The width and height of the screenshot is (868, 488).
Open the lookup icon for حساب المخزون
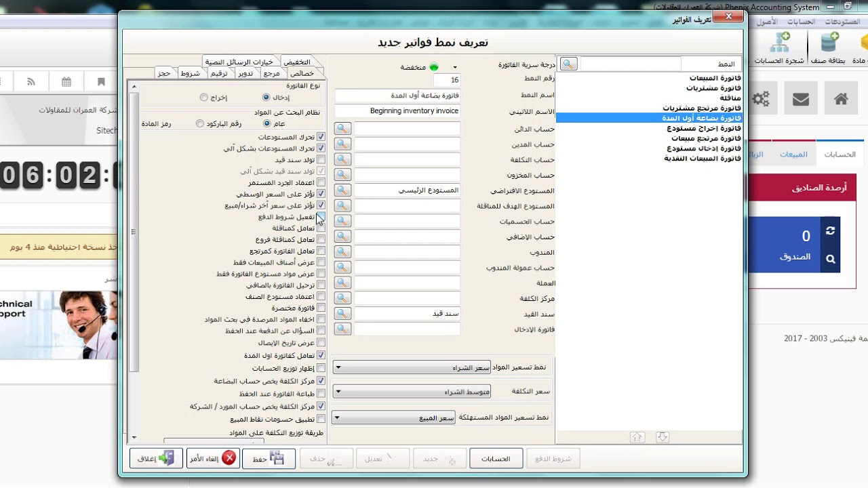coord(342,175)
